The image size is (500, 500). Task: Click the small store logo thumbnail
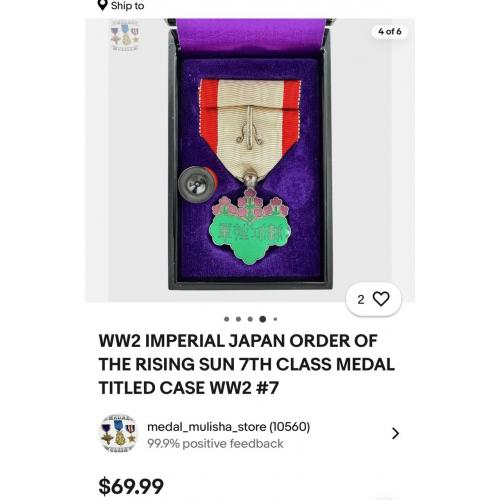point(125,35)
